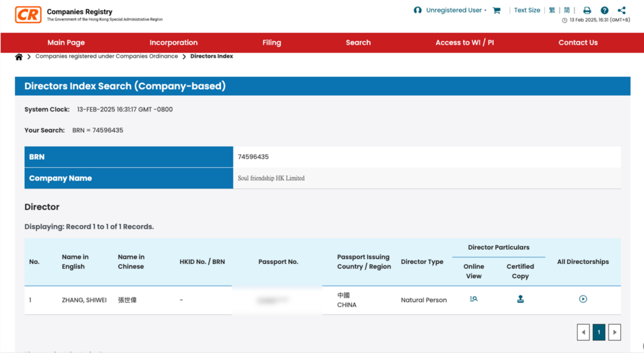Click the share icon in header

pos(621,10)
